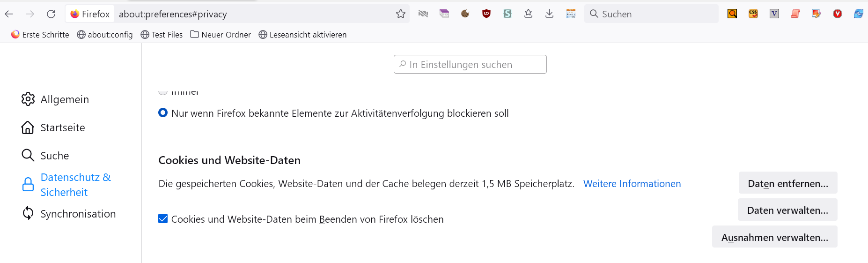Screen dimensions: 868x263
Task: Click the bookmark star in the address bar
Action: [x=400, y=14]
